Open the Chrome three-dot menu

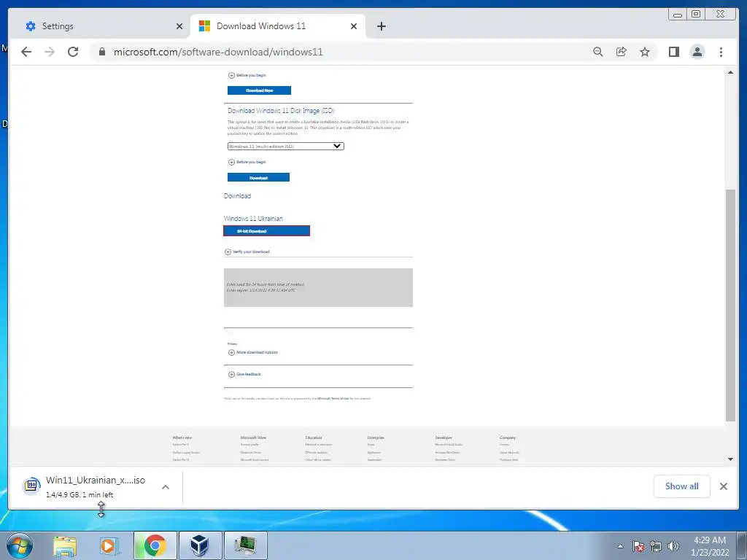721,52
